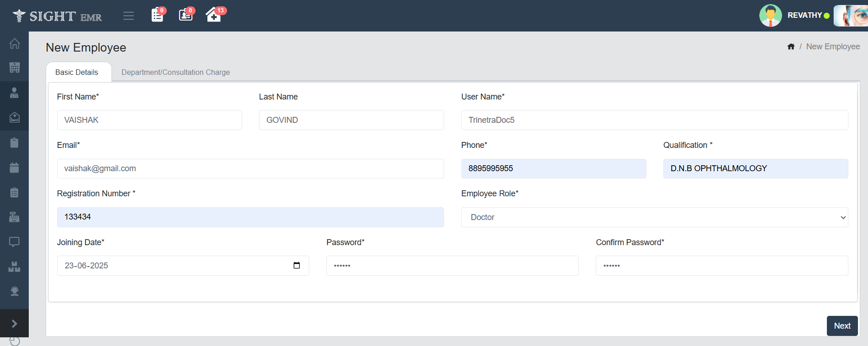Toggle the hamburger menu in top bar

[128, 16]
